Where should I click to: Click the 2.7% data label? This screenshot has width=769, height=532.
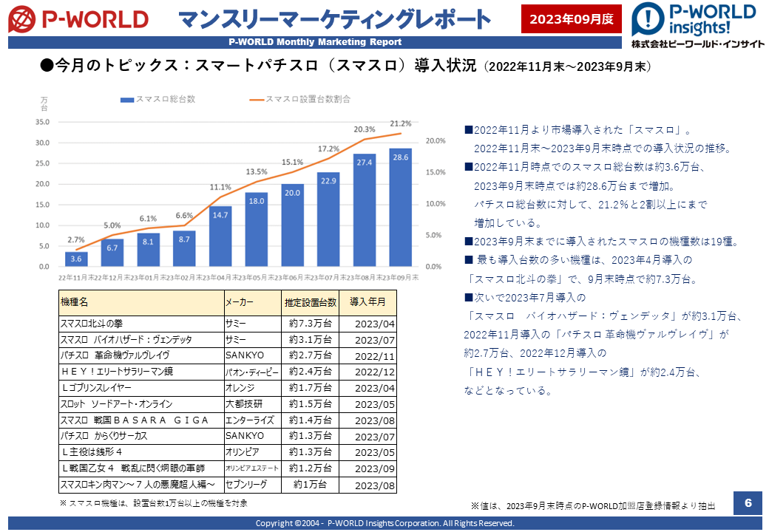click(x=76, y=239)
